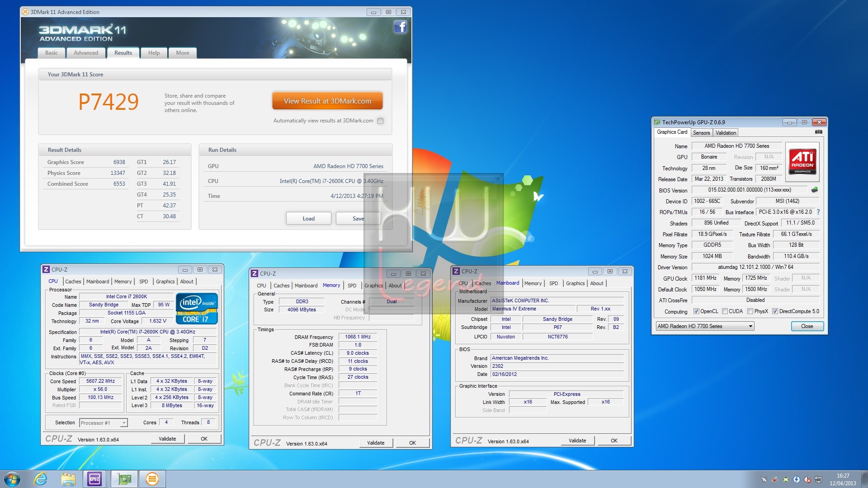This screenshot has height=488, width=868.
Task: Launch Internet Explorer from the taskbar
Action: [40, 479]
